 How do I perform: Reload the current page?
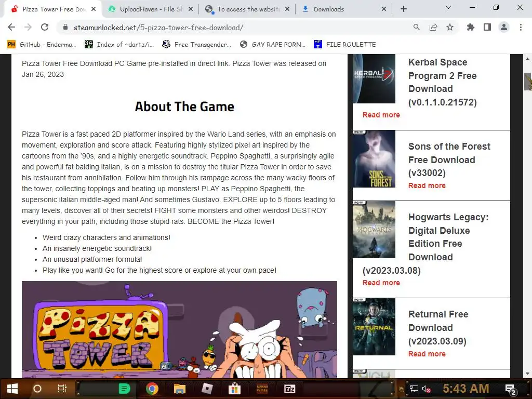[45, 27]
